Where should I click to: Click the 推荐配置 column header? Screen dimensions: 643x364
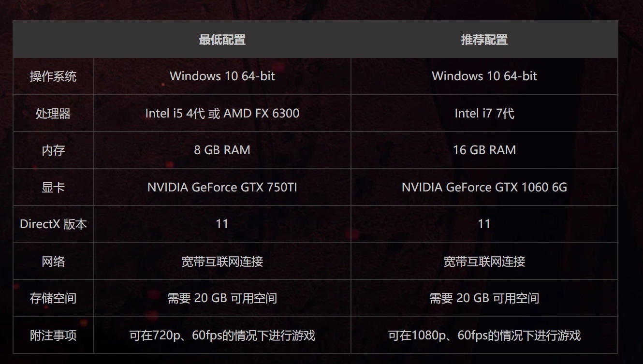click(x=484, y=40)
